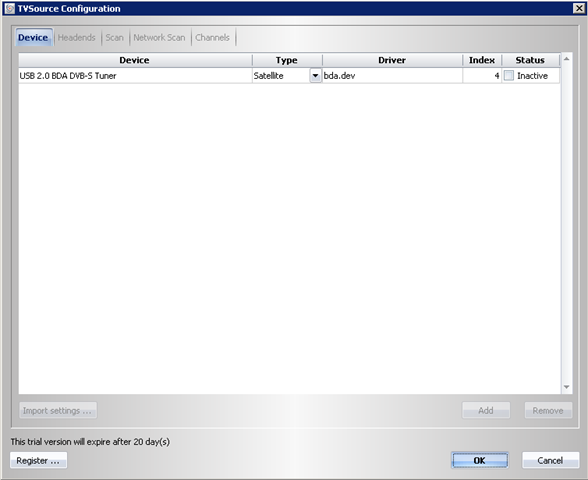
Task: Toggle the Inactive status checkbox
Action: coord(508,76)
